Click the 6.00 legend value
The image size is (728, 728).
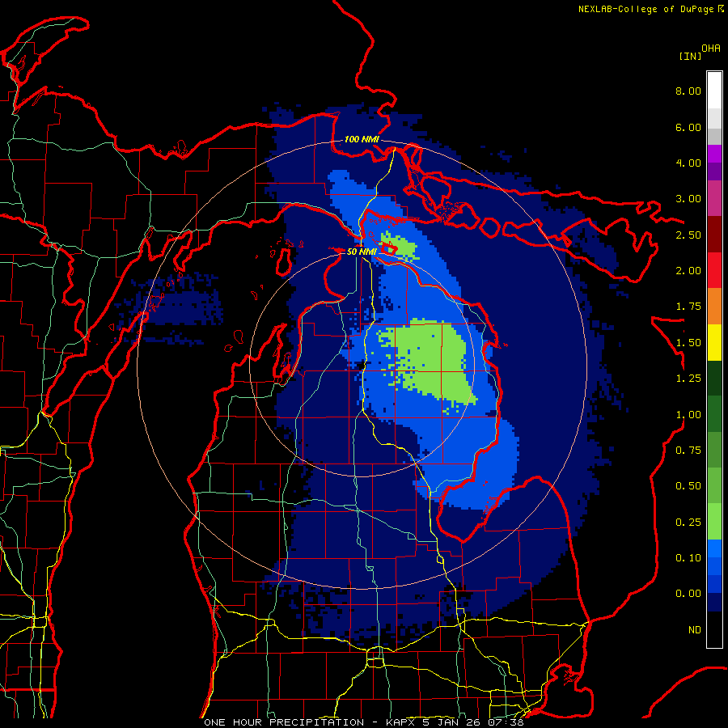click(688, 127)
